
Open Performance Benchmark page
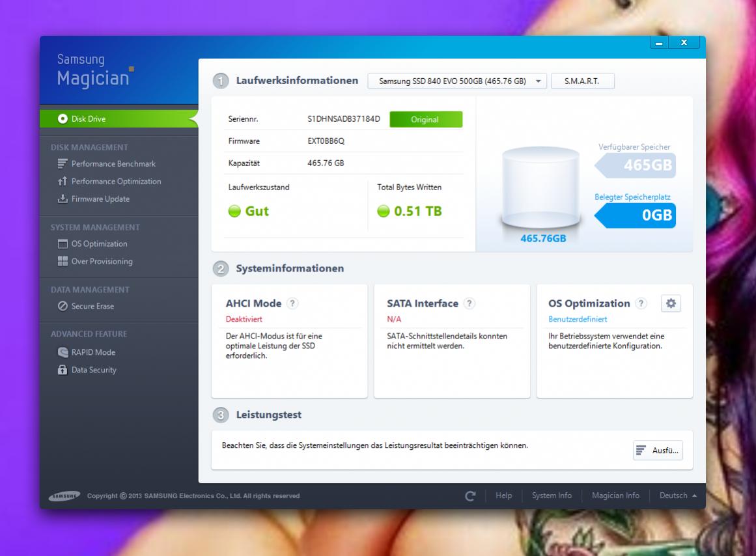click(113, 164)
